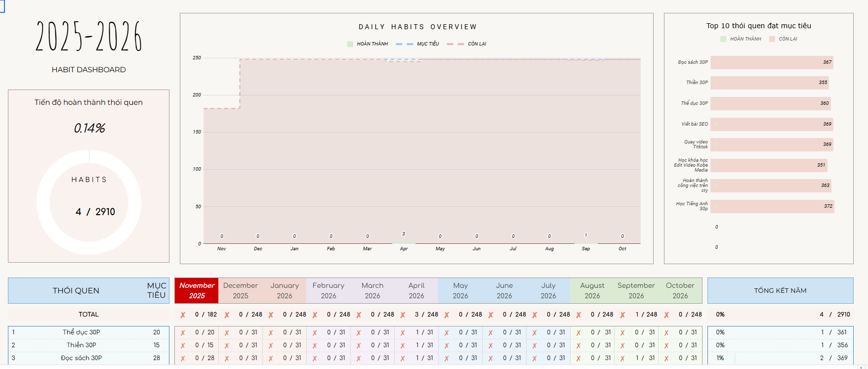Click the red X beside TOTAL 0 / 182
Image resolution: width=868 pixels, height=369 pixels.
pyautogui.click(x=183, y=315)
